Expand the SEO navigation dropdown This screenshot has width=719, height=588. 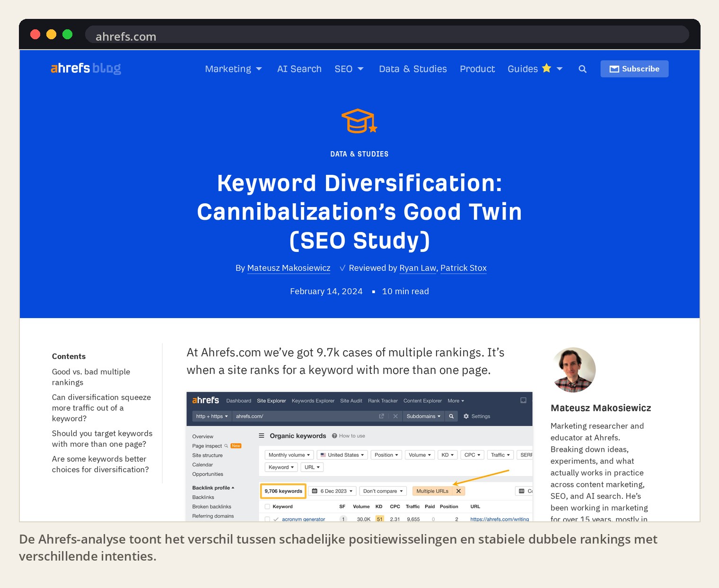point(349,69)
